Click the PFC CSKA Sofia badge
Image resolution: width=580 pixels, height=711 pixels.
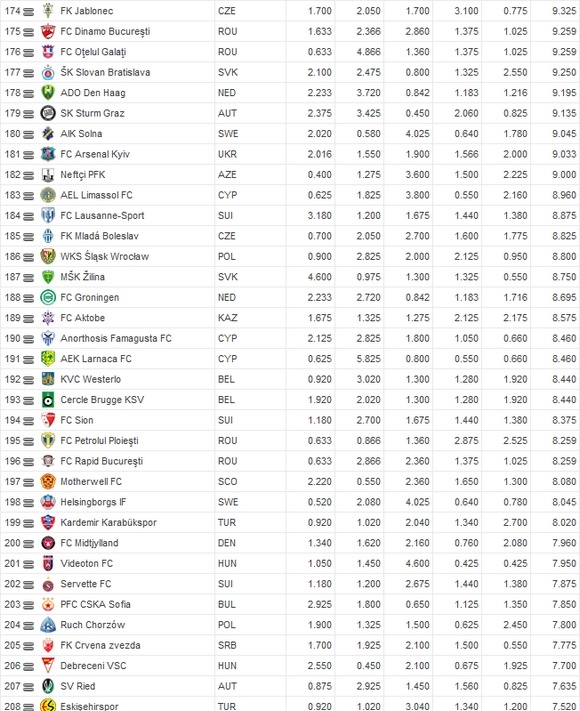(48, 604)
